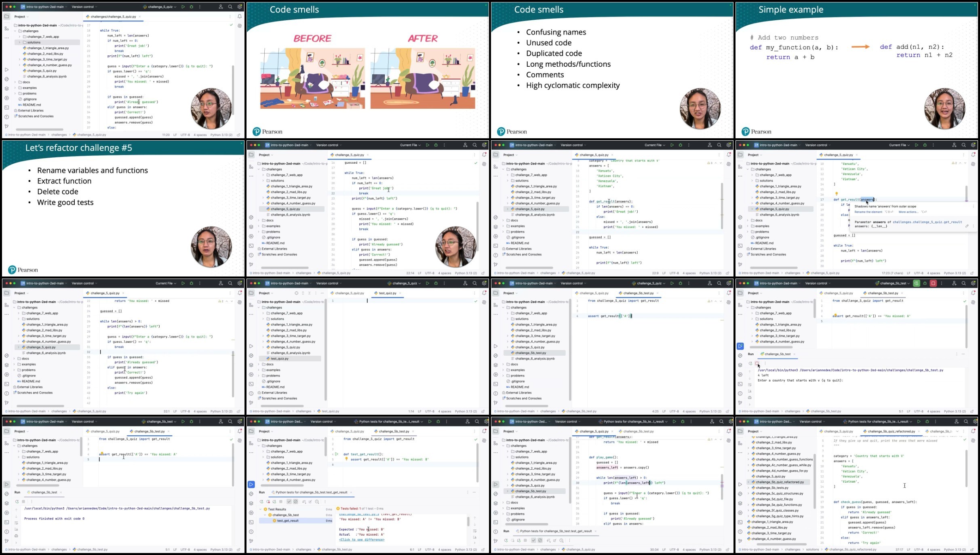Select failed test_get_result row in test tree
This screenshot has height=555, width=980.
tap(288, 521)
